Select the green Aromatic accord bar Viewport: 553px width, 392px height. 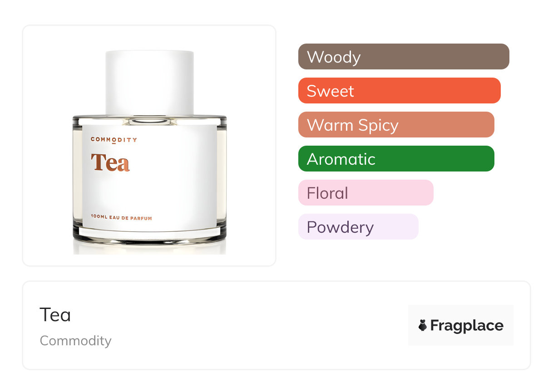[396, 159]
